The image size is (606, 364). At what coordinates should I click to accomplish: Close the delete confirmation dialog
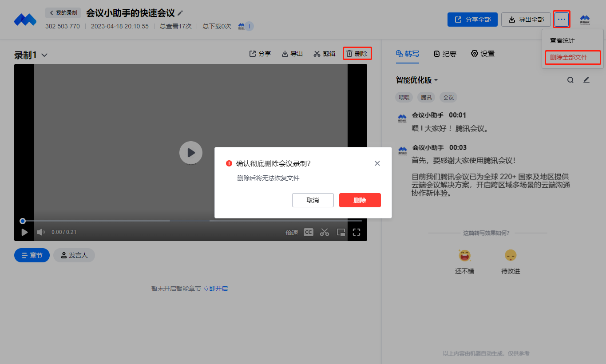coord(377,163)
